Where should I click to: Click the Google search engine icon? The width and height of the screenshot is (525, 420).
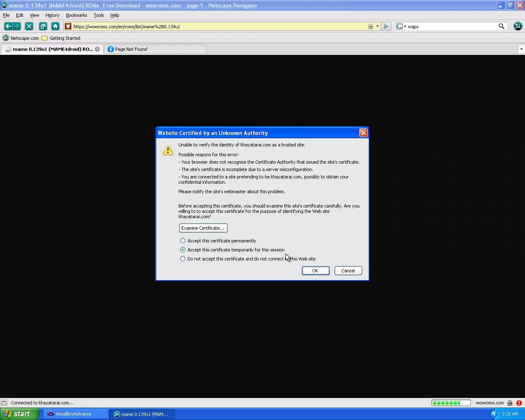[399, 26]
